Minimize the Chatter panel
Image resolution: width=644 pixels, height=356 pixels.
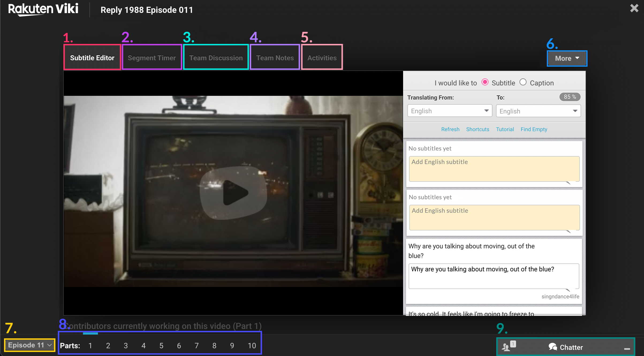pyautogui.click(x=627, y=349)
